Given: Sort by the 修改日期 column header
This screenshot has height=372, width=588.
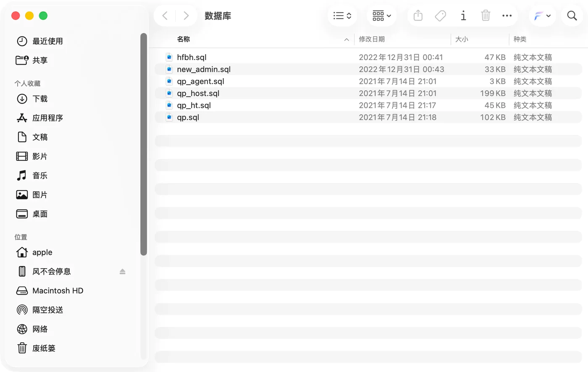Looking at the screenshot, I should 372,39.
